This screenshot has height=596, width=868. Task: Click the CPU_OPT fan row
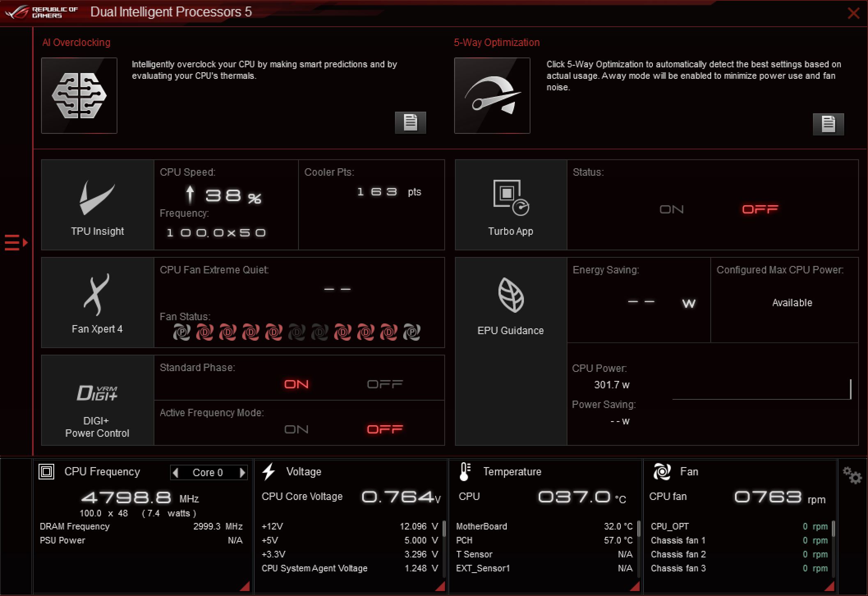pyautogui.click(x=739, y=527)
